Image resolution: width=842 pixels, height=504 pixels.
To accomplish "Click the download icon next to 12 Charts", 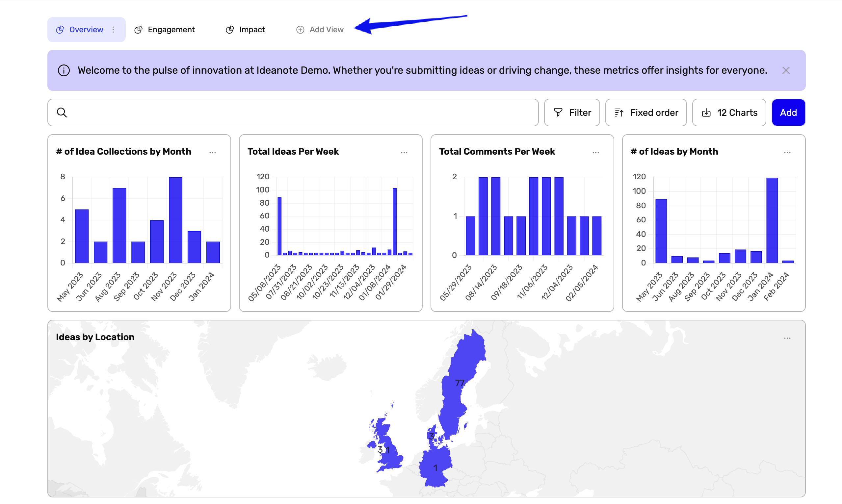I will click(706, 113).
